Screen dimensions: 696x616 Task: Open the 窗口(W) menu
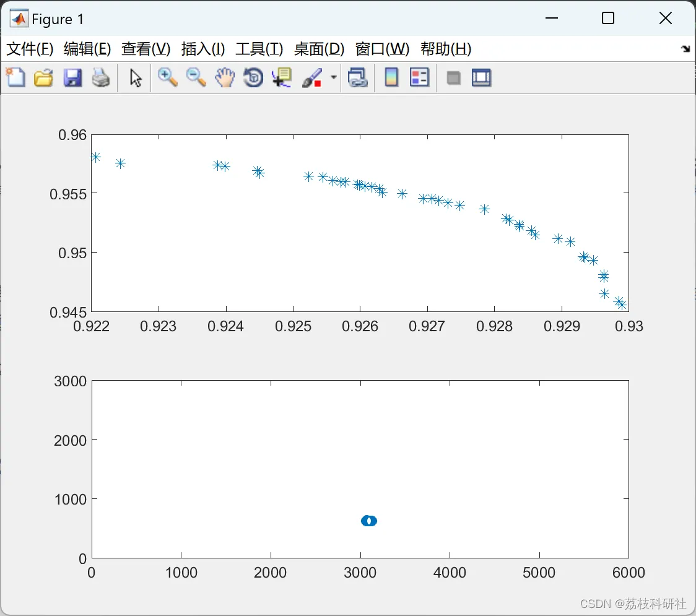382,49
